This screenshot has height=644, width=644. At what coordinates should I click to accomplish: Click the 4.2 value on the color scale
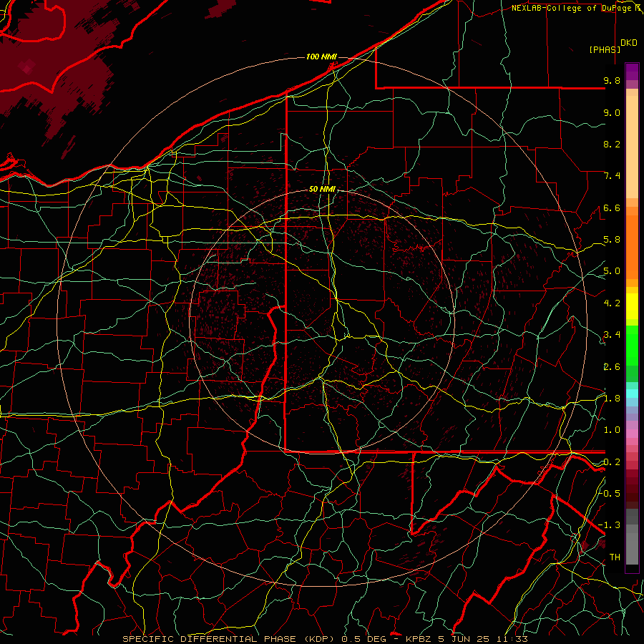pos(612,303)
